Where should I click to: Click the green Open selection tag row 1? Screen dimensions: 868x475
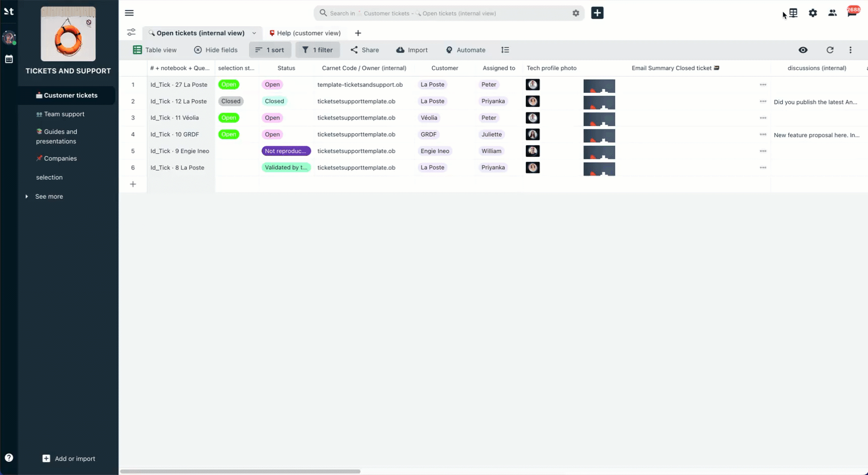229,85
